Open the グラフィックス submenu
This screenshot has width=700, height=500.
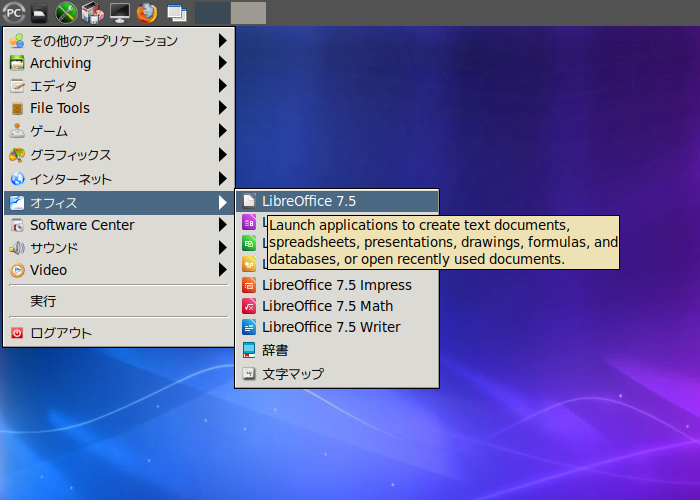[x=119, y=155]
